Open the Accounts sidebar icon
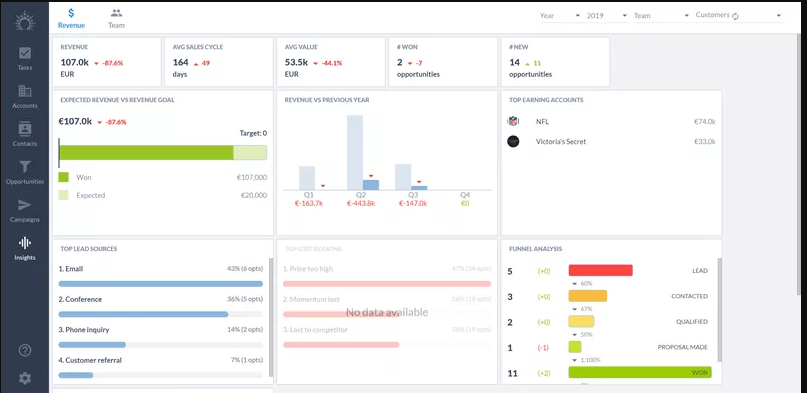This screenshot has height=393, width=807. 25,96
